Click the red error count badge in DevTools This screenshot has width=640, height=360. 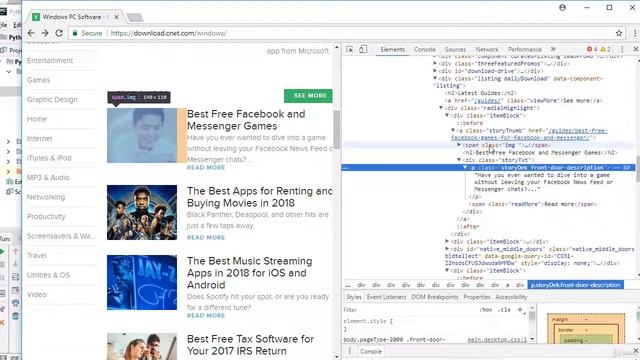click(x=592, y=49)
